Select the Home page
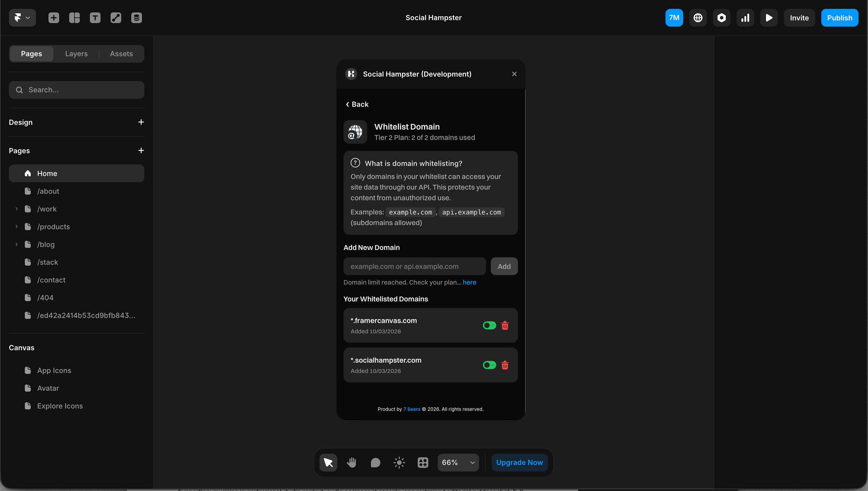The image size is (868, 491). click(x=77, y=173)
